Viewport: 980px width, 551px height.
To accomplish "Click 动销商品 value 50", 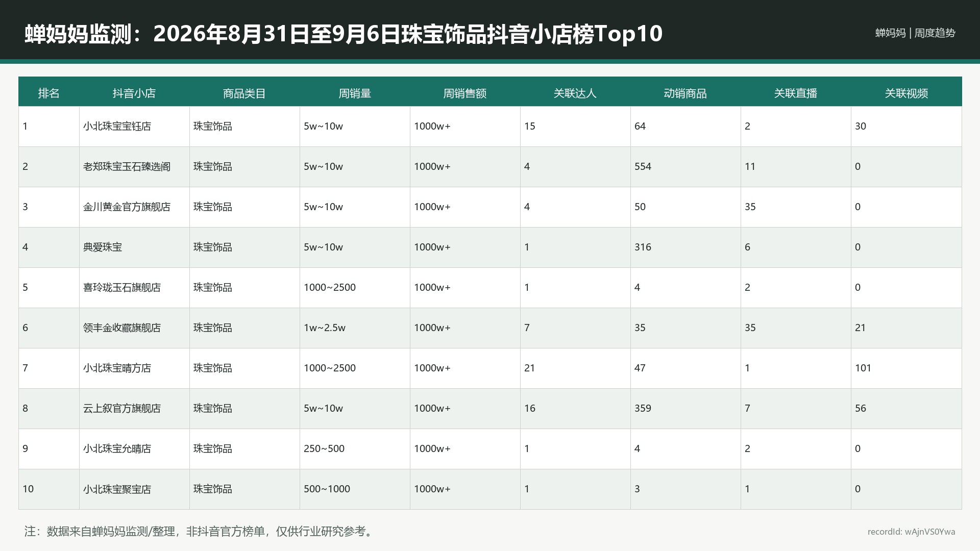I will [640, 207].
